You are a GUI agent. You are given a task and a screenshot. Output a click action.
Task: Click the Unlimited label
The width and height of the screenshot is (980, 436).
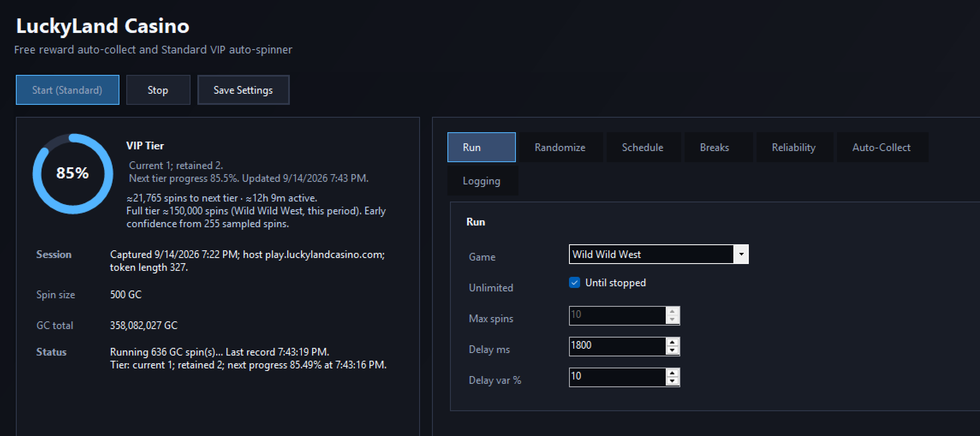(x=491, y=288)
